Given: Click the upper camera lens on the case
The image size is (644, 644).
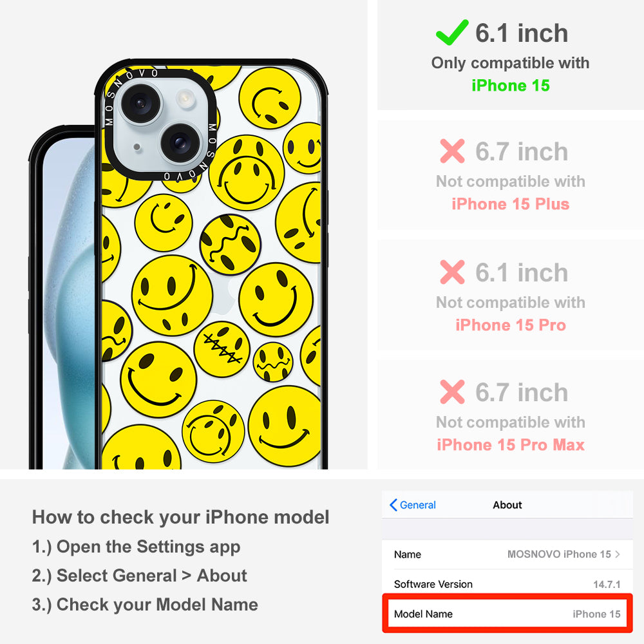Looking at the screenshot, I should coord(140,103).
